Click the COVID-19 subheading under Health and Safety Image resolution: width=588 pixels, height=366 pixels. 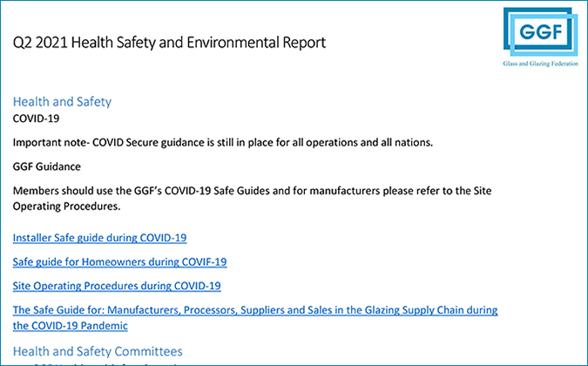click(36, 119)
